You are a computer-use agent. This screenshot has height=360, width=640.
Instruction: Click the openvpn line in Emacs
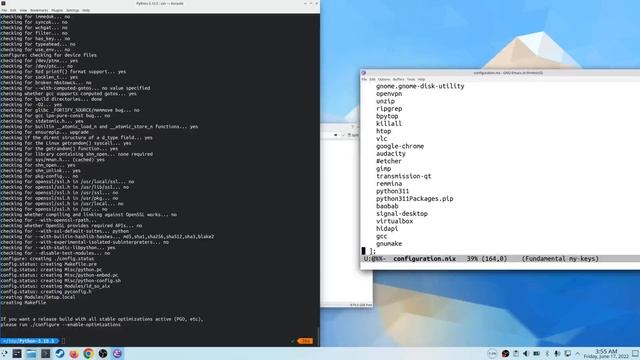click(389, 94)
